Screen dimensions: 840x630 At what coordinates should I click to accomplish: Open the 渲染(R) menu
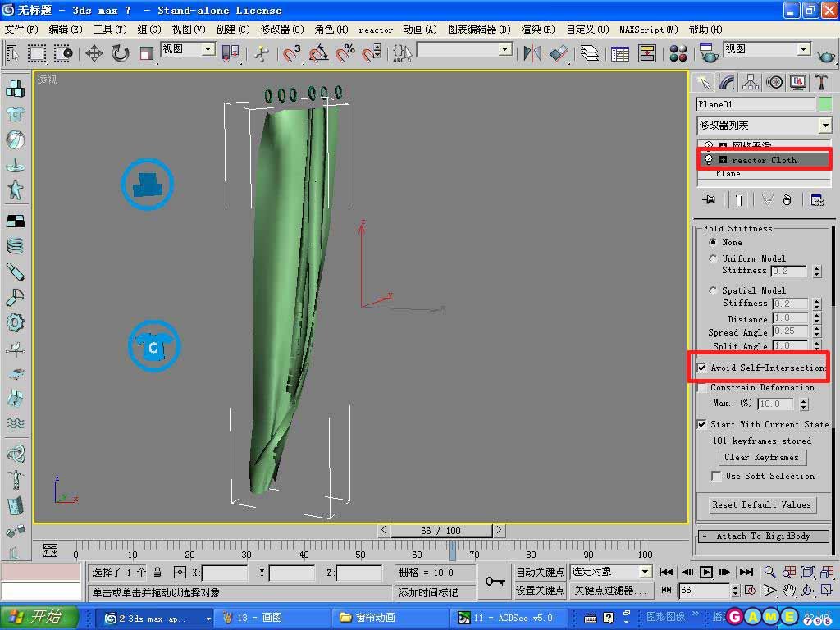pyautogui.click(x=538, y=30)
